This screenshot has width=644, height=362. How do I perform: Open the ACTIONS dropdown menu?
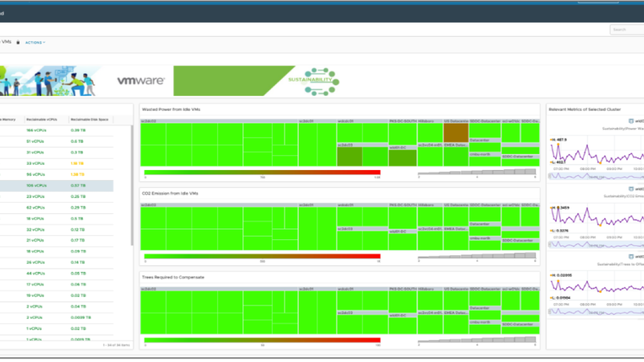pyautogui.click(x=35, y=42)
